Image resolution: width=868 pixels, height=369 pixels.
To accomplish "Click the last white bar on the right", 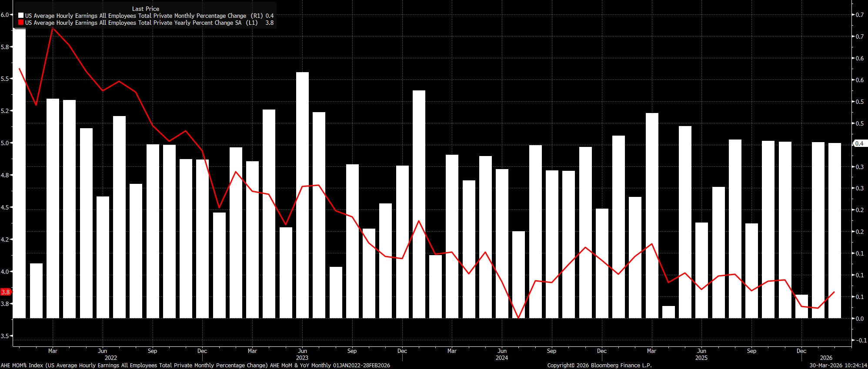I will point(835,230).
